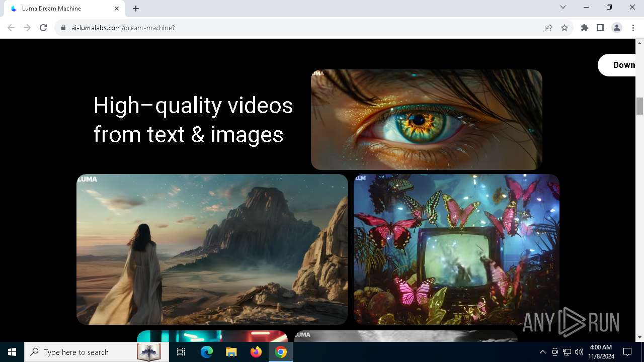The image size is (644, 362).
Task: Show hidden system tray icons
Action: (542, 352)
